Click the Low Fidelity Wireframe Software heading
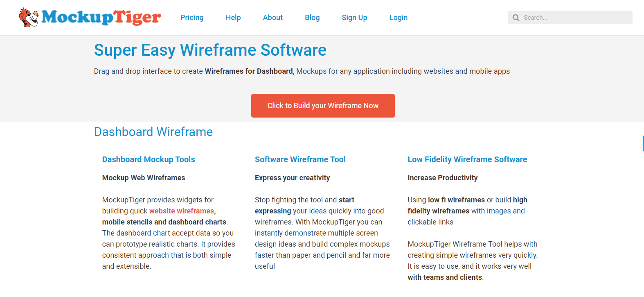This screenshot has height=297, width=644. pyautogui.click(x=467, y=159)
